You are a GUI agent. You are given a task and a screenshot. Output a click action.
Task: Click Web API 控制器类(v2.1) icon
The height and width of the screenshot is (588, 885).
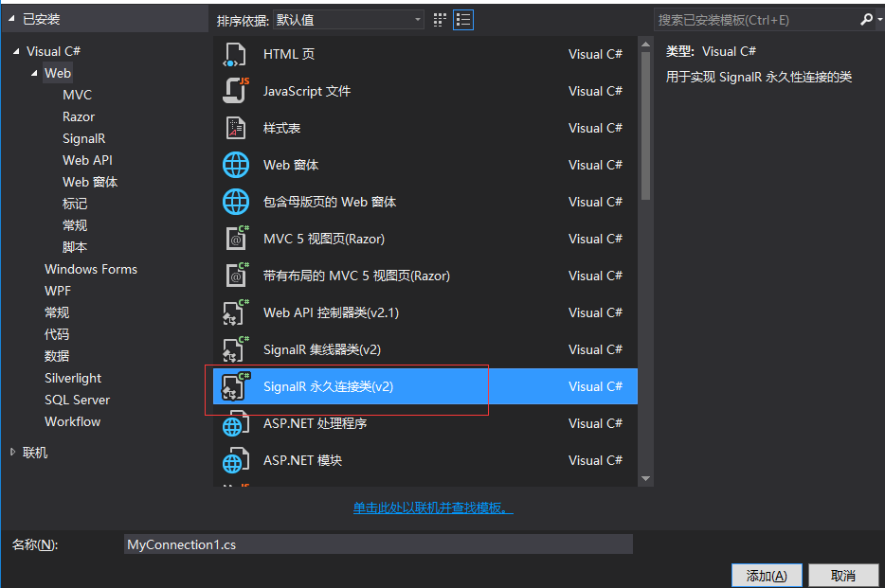tap(235, 312)
